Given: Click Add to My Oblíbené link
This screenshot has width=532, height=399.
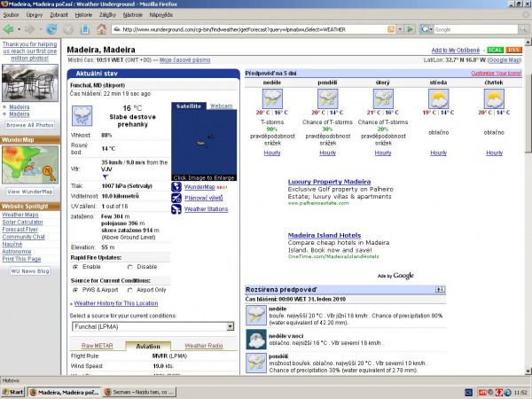Looking at the screenshot, I should (x=456, y=51).
